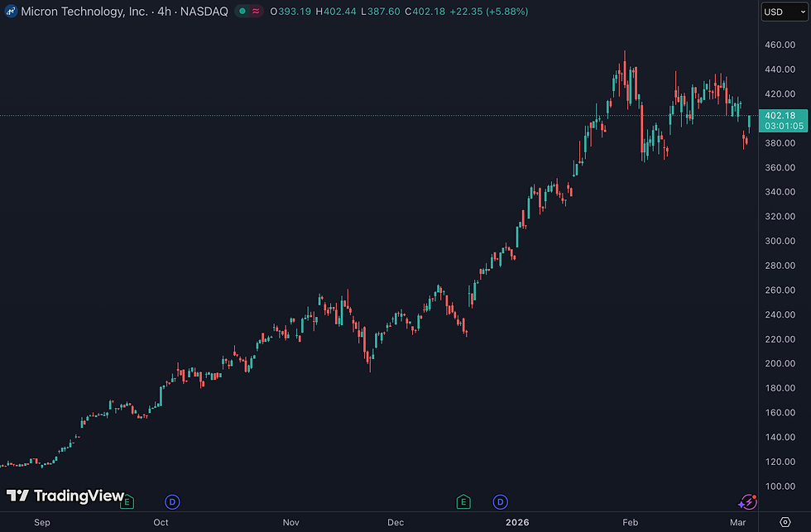The image size is (811, 532).
Task: Open the hexagon chart settings icon
Action: tap(785, 522)
